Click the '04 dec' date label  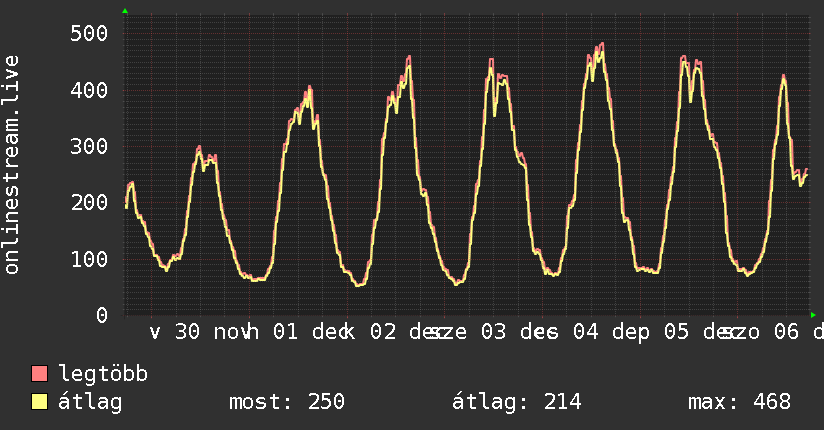point(611,332)
